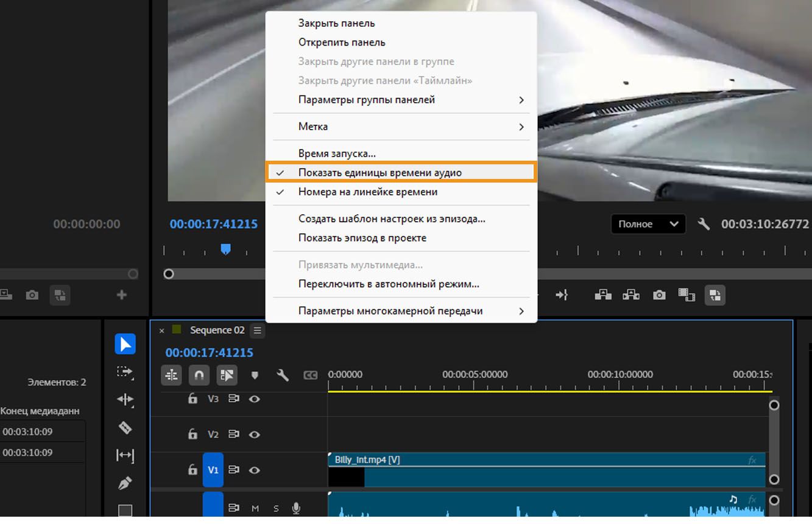This screenshot has height=524, width=812.
Task: Toggle snap in timeline magnet button
Action: (199, 376)
